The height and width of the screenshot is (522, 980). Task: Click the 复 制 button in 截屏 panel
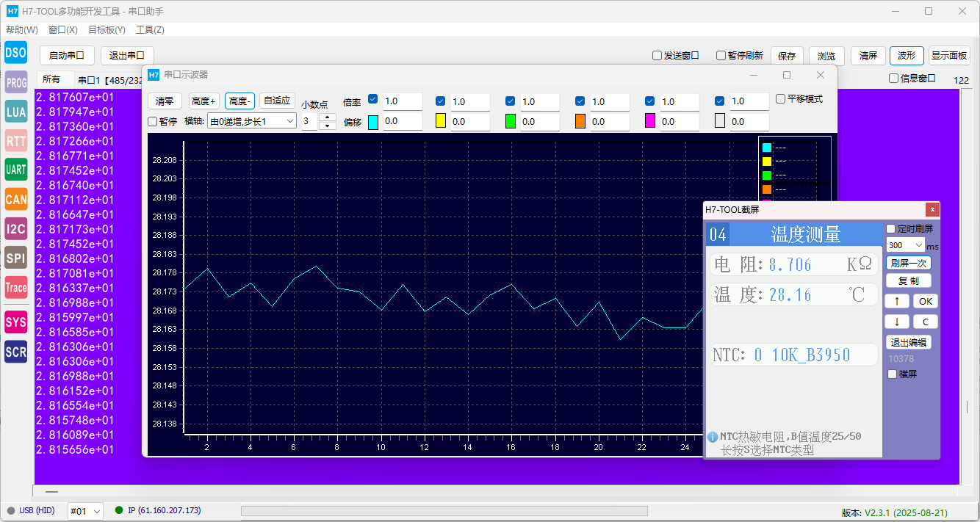coord(909,280)
